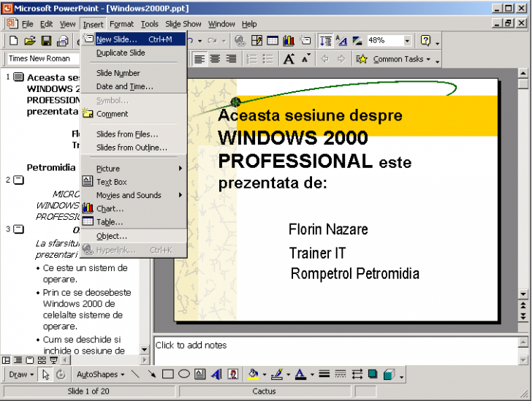This screenshot has height=401, width=532.
Task: Choose Duplicate Slide menu entry
Action: click(134, 53)
